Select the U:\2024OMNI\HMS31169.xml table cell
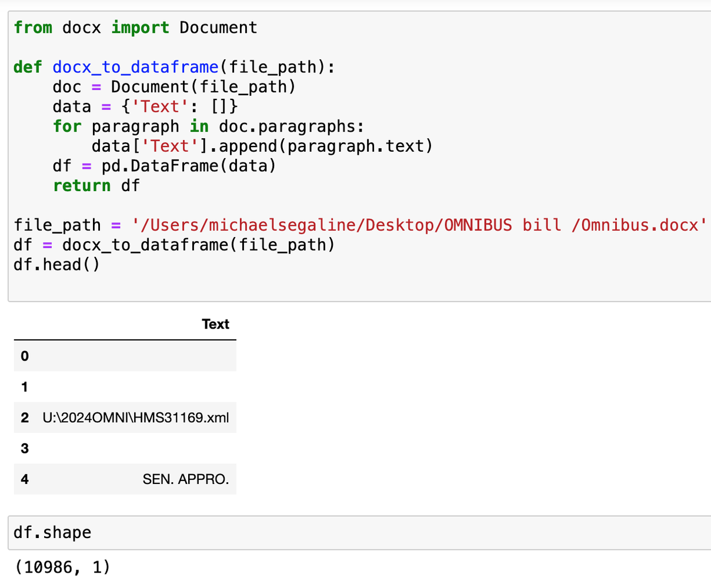The height and width of the screenshot is (588, 711). [x=136, y=418]
